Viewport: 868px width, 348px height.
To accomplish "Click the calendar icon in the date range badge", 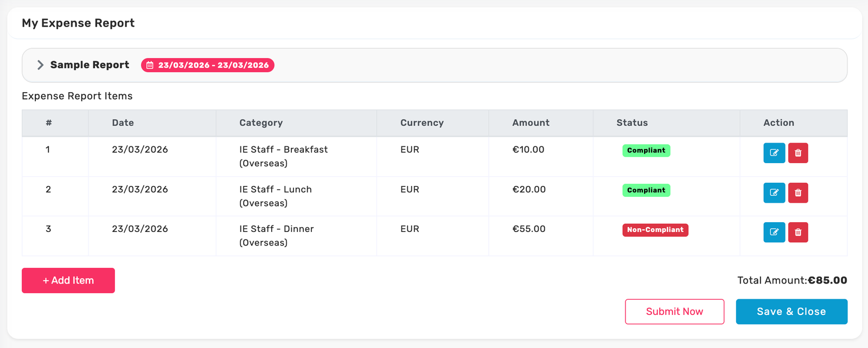I will pyautogui.click(x=150, y=65).
